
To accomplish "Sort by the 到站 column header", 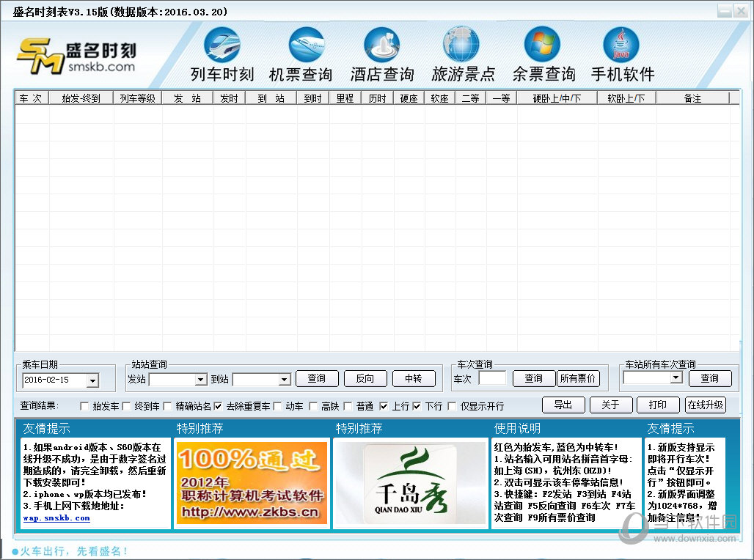I will 271,98.
